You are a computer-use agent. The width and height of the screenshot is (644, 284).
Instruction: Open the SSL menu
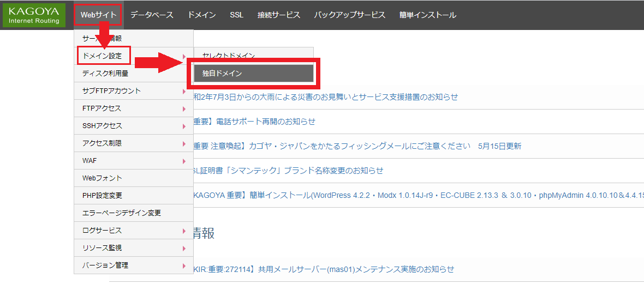(236, 15)
